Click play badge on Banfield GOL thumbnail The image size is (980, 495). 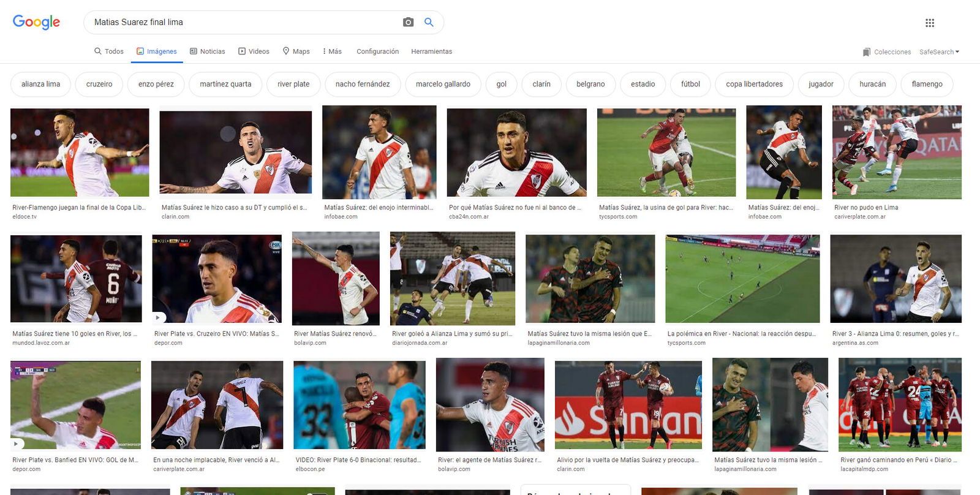(17, 444)
